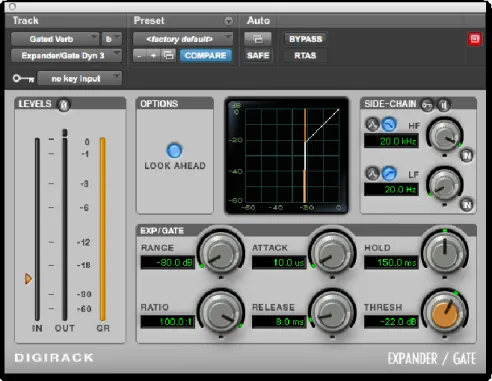Click the COMPARE button

click(x=206, y=55)
